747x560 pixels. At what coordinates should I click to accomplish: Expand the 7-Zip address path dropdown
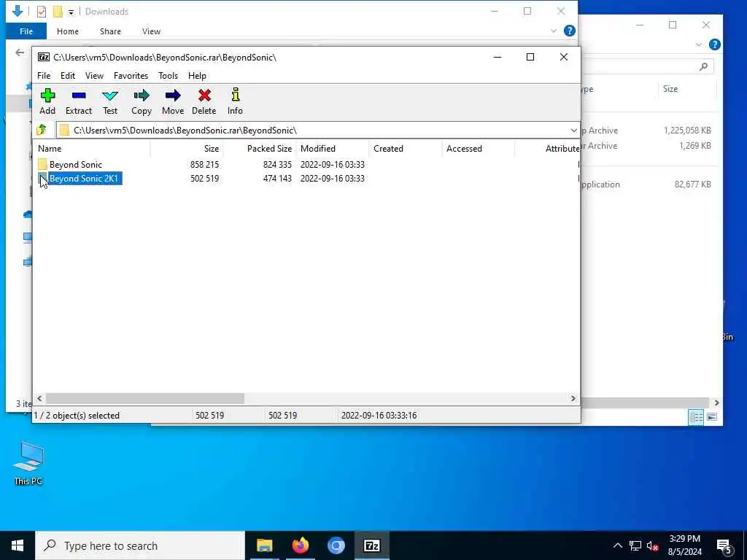click(573, 130)
